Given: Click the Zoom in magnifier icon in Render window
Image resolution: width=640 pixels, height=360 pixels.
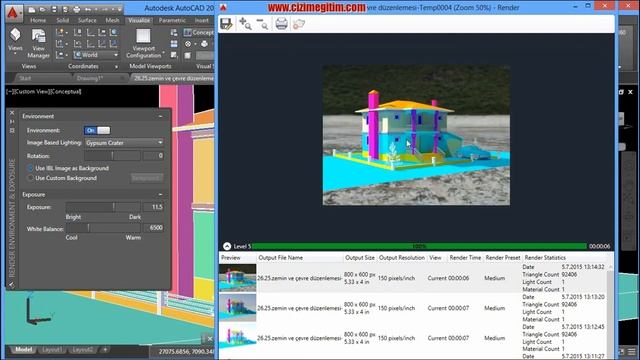Looking at the screenshot, I should pyautogui.click(x=245, y=24).
